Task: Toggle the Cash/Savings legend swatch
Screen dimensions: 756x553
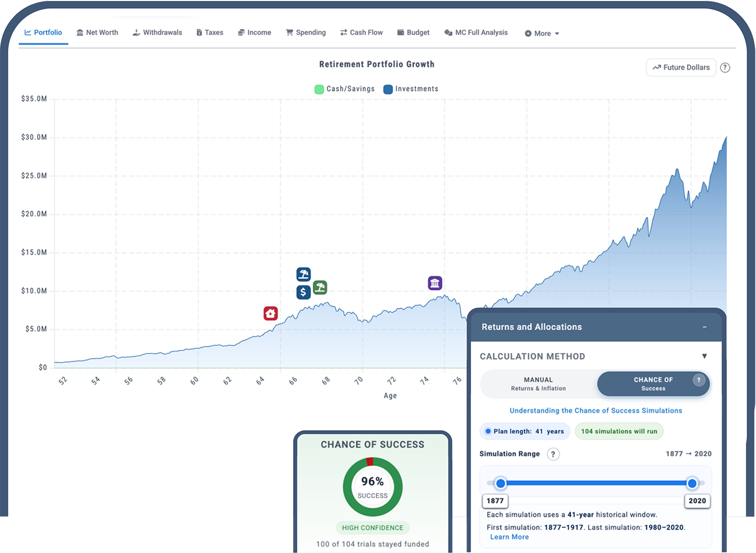Action: (x=319, y=89)
